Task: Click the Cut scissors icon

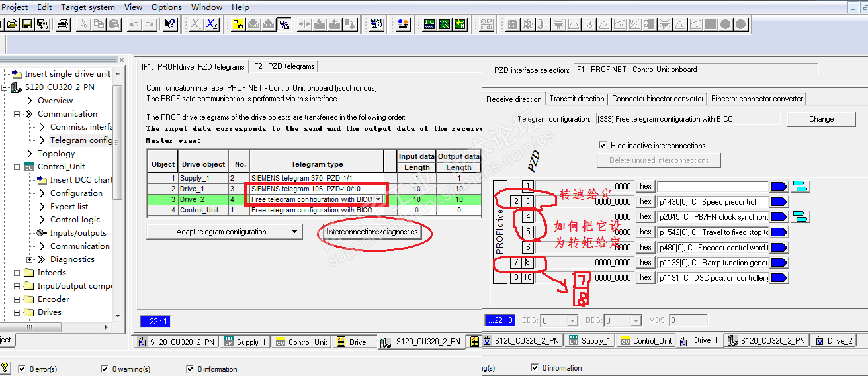Action: (83, 24)
